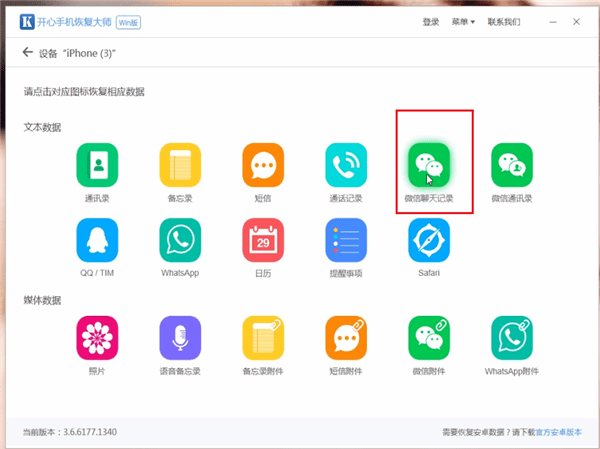Recover 微信聊天记录 WeChat chat history

click(x=428, y=165)
